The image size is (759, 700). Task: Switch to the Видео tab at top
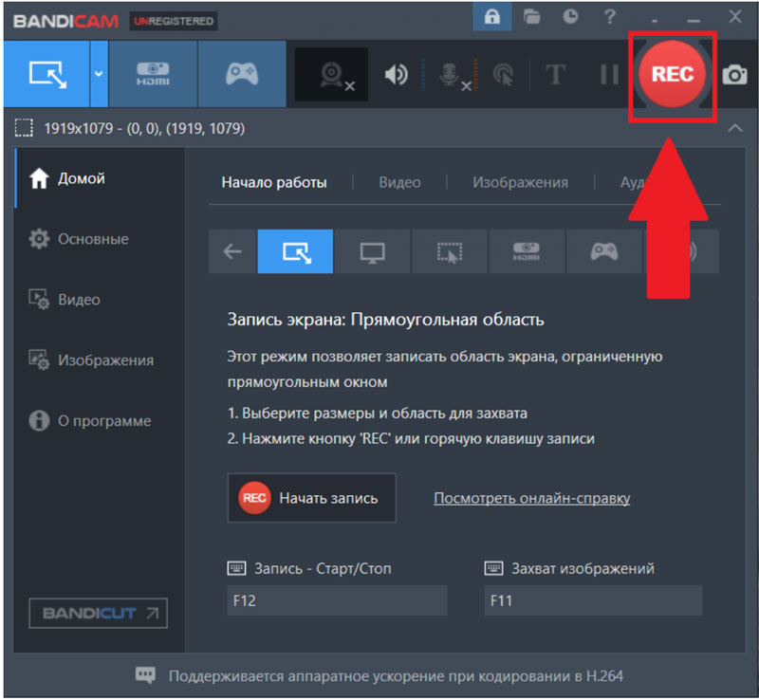(x=399, y=182)
